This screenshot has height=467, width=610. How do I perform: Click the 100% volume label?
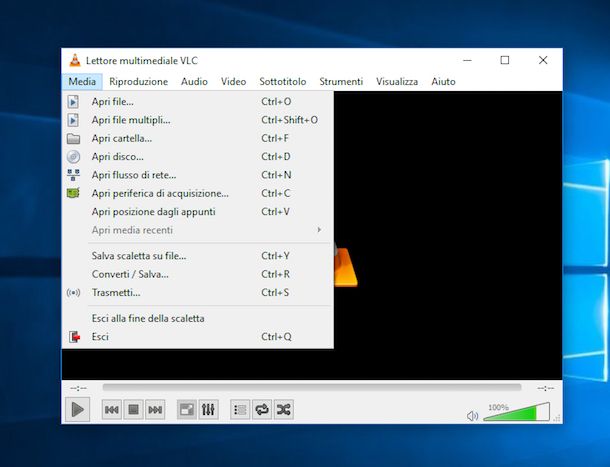pyautogui.click(x=498, y=407)
